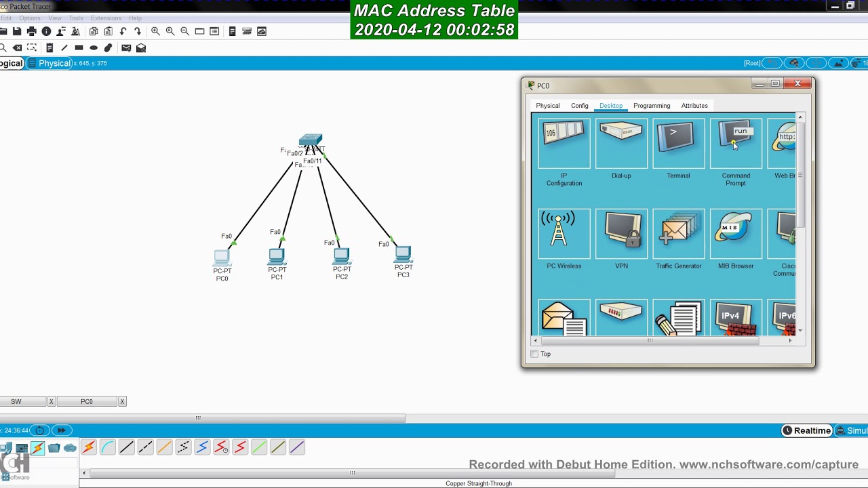
Task: Click the Print toolbar icon
Action: [31, 31]
